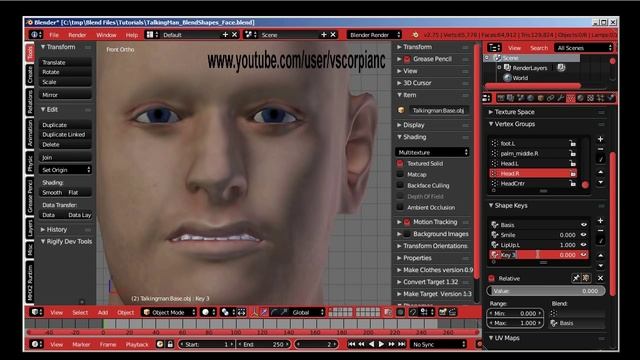Open the Info editor type selector
This screenshot has height=360, width=640.
[35, 35]
